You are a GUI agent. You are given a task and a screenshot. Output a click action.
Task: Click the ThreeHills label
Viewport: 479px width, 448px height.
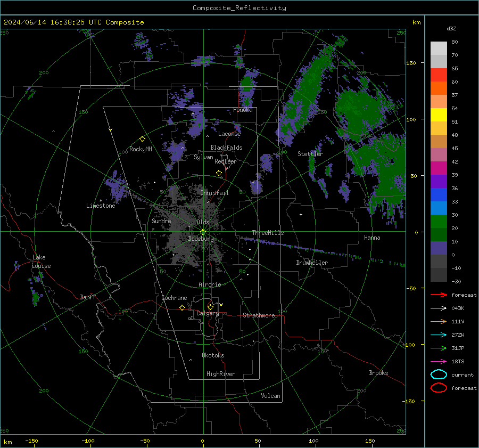pyautogui.click(x=268, y=233)
